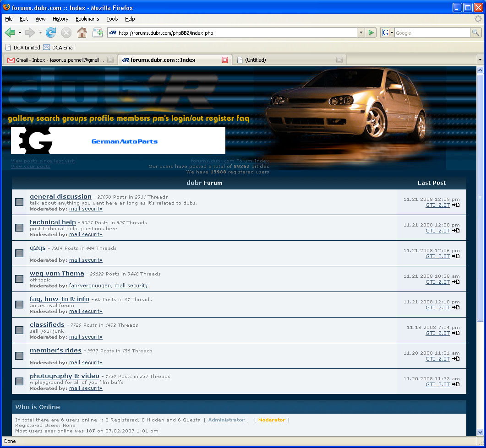Click the register link in banner navigation
Image resolution: width=486 pixels, height=448 pixels.
220,118
